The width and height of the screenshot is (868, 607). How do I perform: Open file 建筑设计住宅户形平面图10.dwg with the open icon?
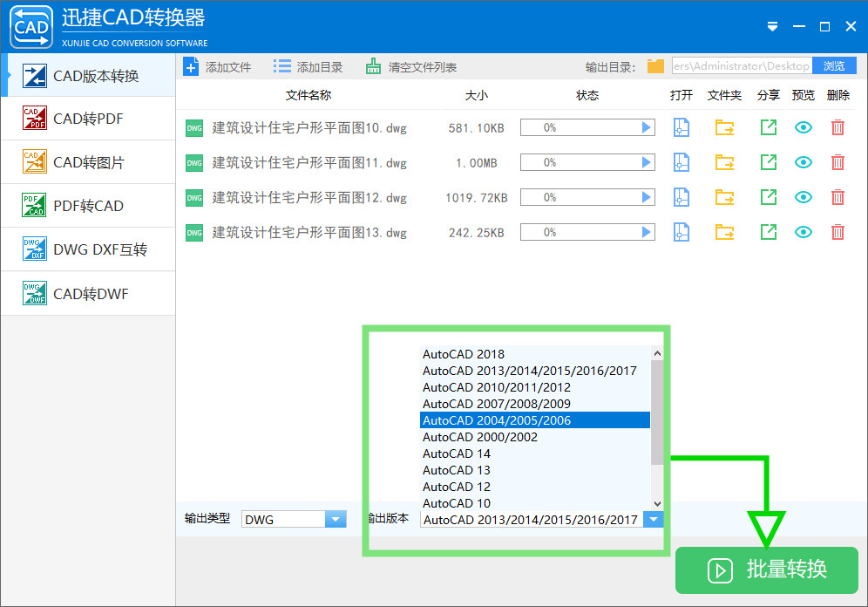coord(682,127)
